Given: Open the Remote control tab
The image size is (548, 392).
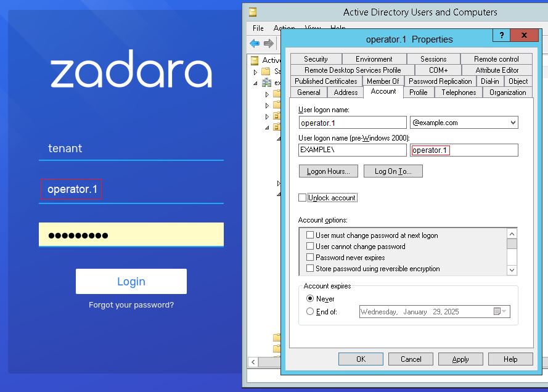Looking at the screenshot, I should [x=496, y=59].
